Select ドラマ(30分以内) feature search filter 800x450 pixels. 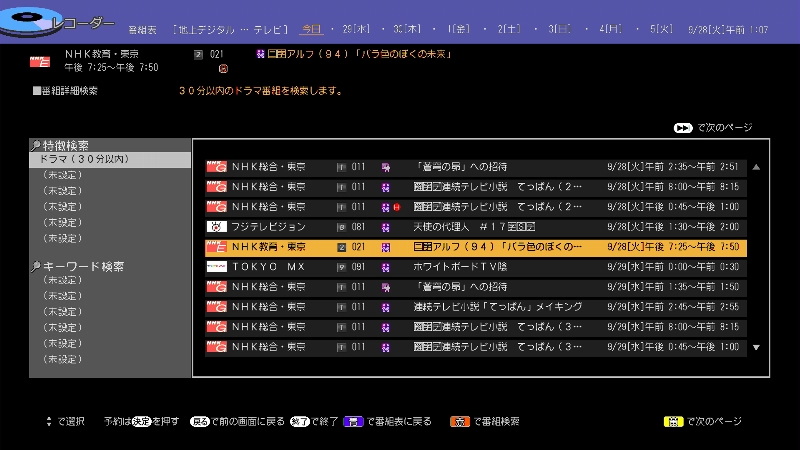pyautogui.click(x=110, y=159)
